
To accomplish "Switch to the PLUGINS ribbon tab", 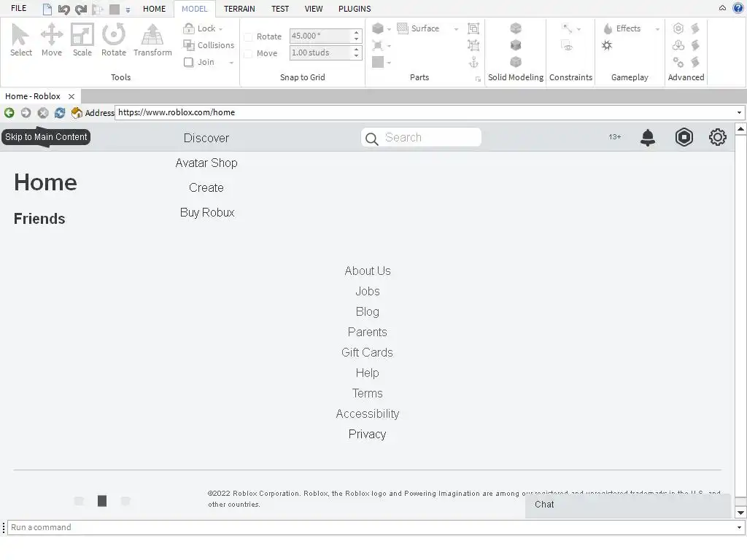I will [355, 9].
